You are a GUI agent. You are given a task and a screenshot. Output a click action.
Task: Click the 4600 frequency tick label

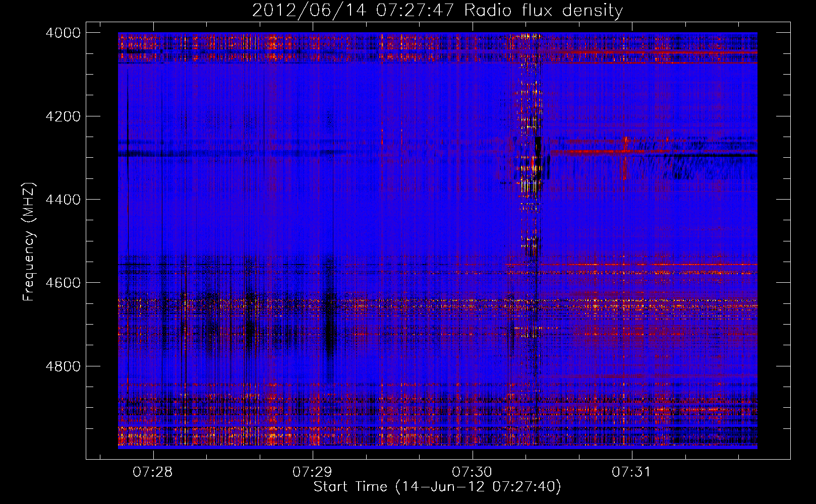[x=63, y=283]
